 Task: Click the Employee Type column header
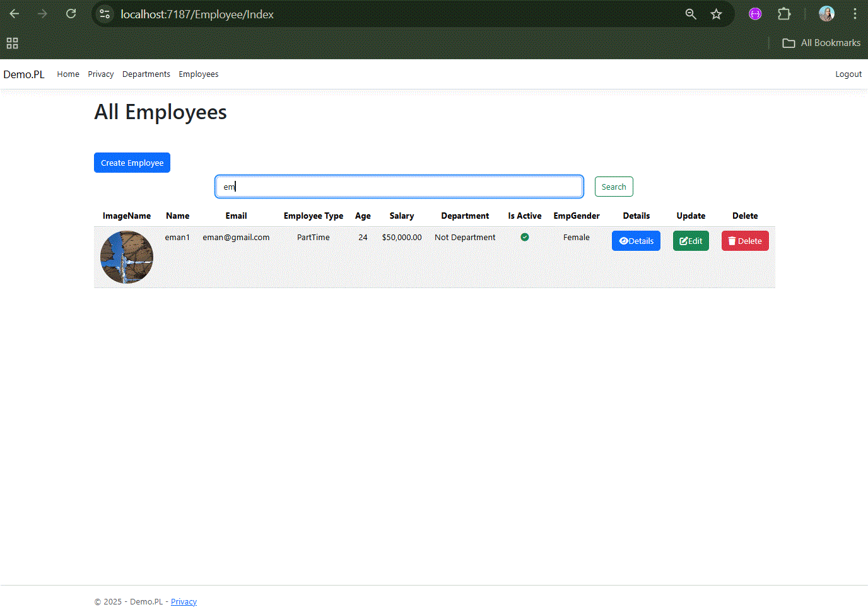tap(314, 216)
